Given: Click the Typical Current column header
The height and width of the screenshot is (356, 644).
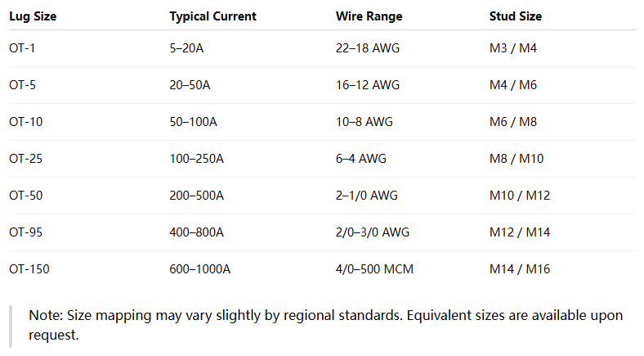Looking at the screenshot, I should click(212, 16).
